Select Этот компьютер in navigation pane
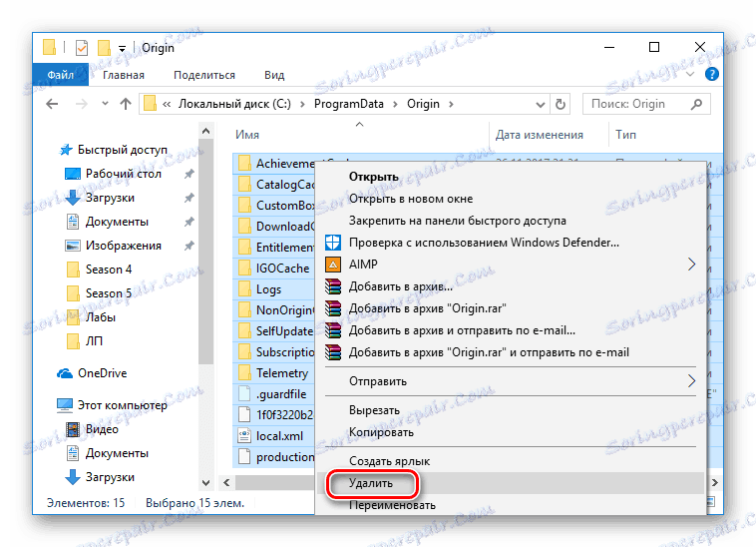Viewport: 756px width, 547px height. tap(113, 405)
